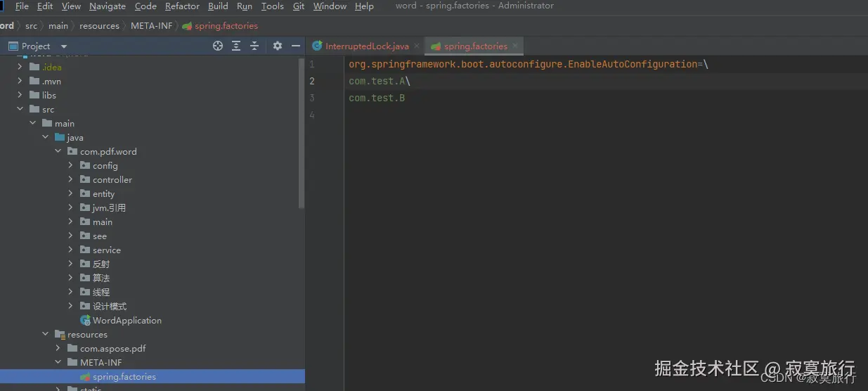
Task: Click the Project tree vertical scrollbar
Action: (302, 134)
